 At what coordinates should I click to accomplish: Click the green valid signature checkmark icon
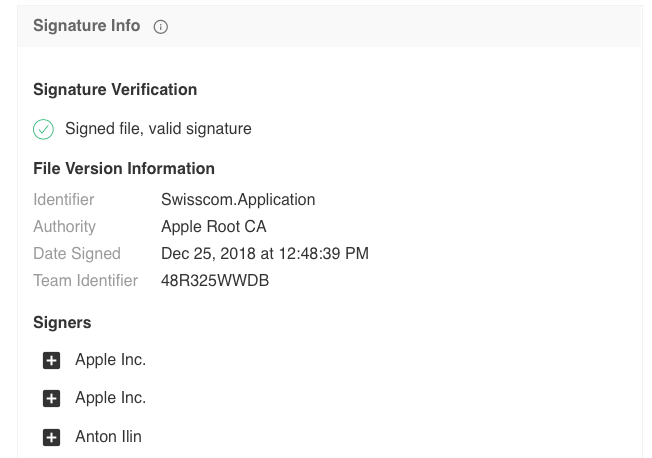click(44, 129)
